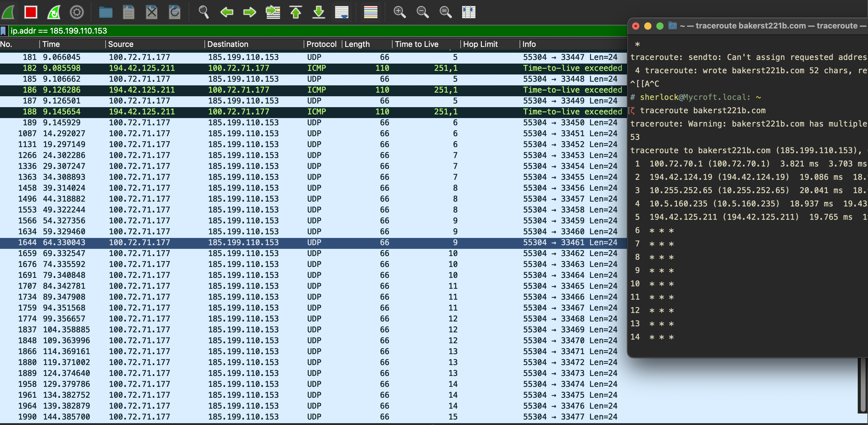Start capture with the shark fin icon
This screenshot has width=868, height=425.
[x=8, y=12]
